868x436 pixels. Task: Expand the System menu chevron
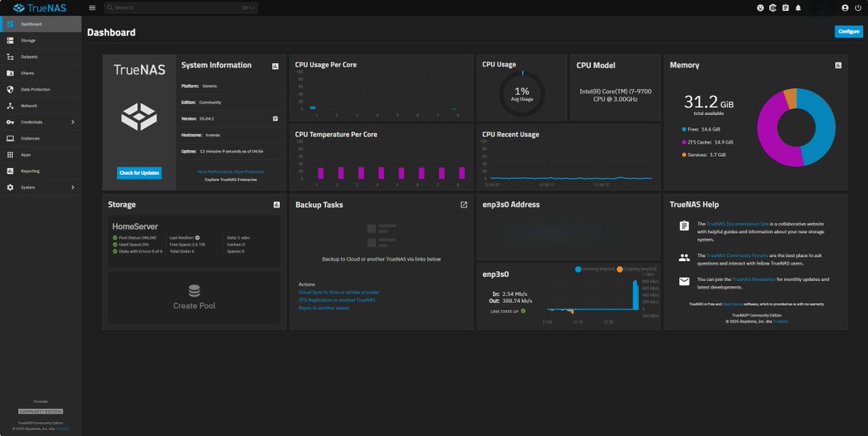tap(73, 187)
